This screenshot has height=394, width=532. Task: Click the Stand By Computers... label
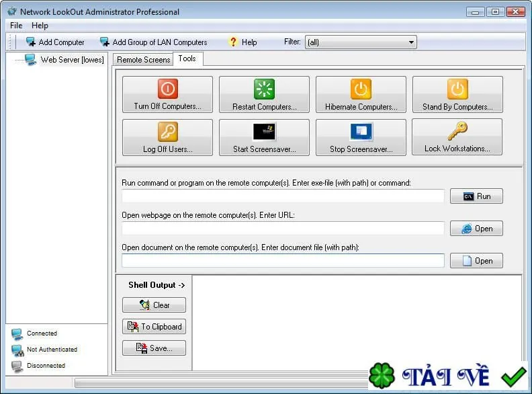[x=457, y=107]
